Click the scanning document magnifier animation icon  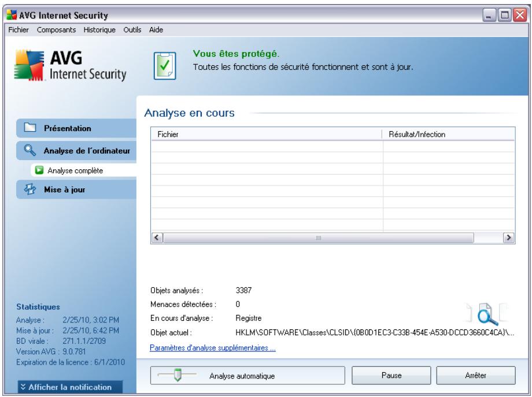(487, 314)
